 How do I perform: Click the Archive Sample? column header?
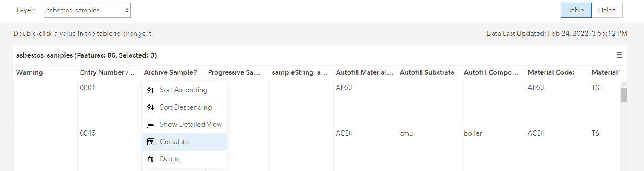pyautogui.click(x=171, y=72)
